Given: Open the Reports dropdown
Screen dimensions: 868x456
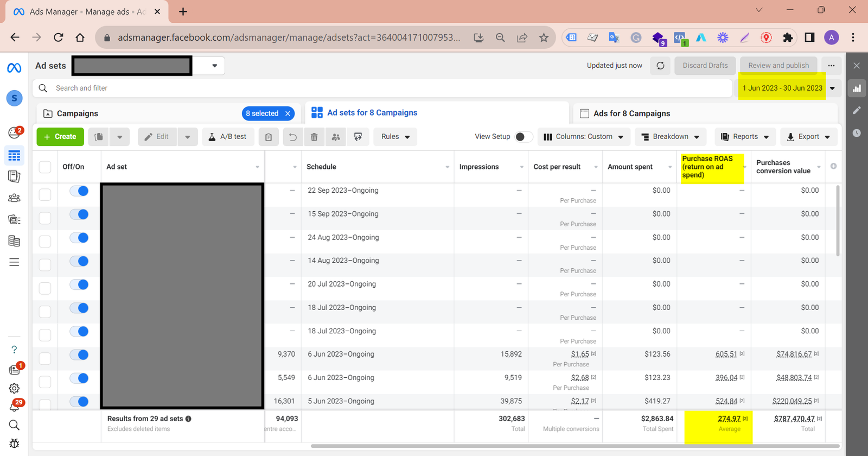Looking at the screenshot, I should (745, 137).
